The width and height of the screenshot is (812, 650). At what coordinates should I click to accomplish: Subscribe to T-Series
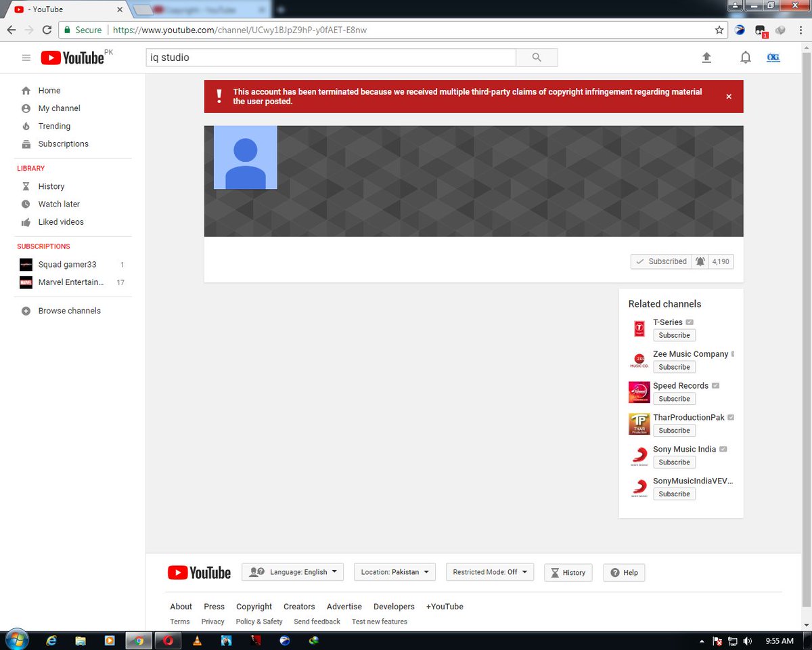click(x=674, y=335)
